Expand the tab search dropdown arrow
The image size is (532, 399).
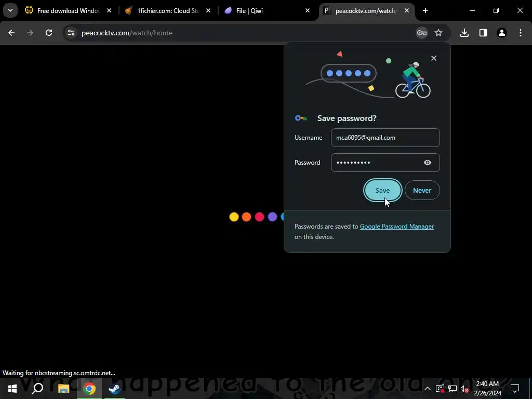(10, 10)
